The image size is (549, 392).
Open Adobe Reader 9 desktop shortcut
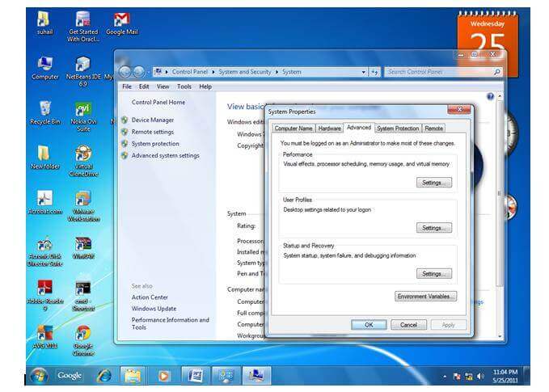click(x=45, y=289)
